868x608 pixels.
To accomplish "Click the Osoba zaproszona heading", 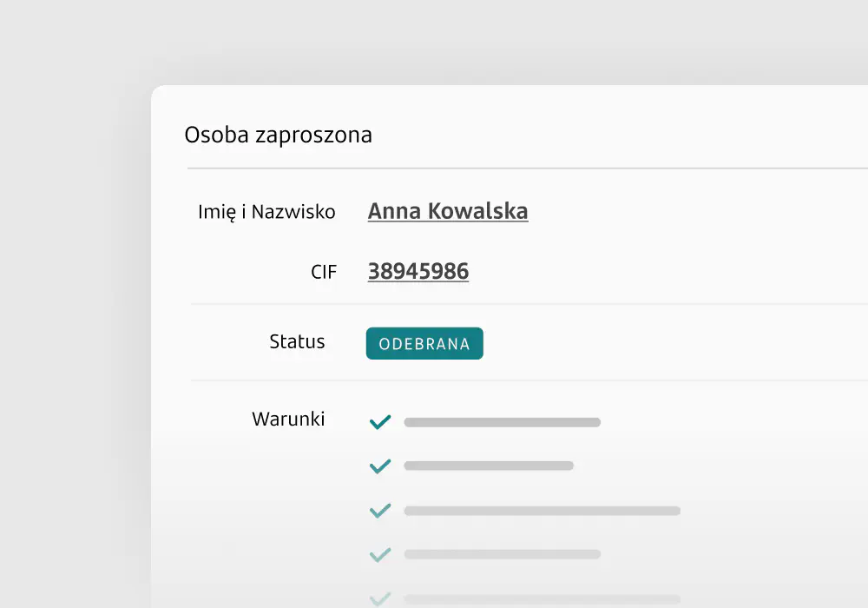I will 278,135.
